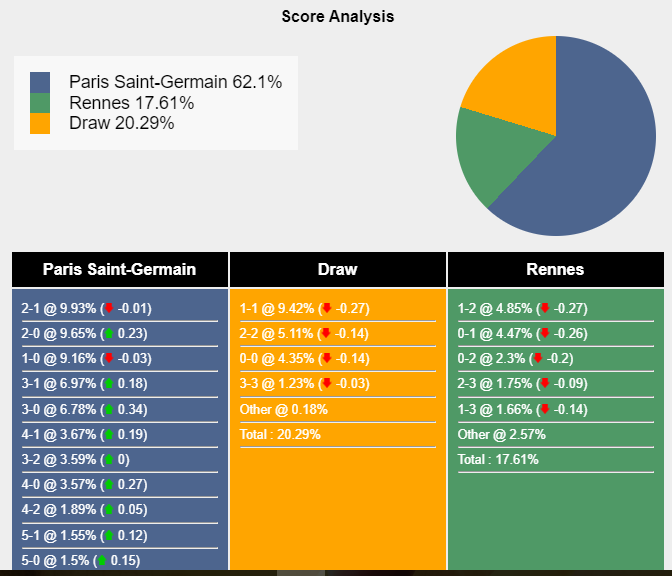Viewport: 672px width, 576px height.
Task: Select the Rennes column header
Action: [x=555, y=270]
